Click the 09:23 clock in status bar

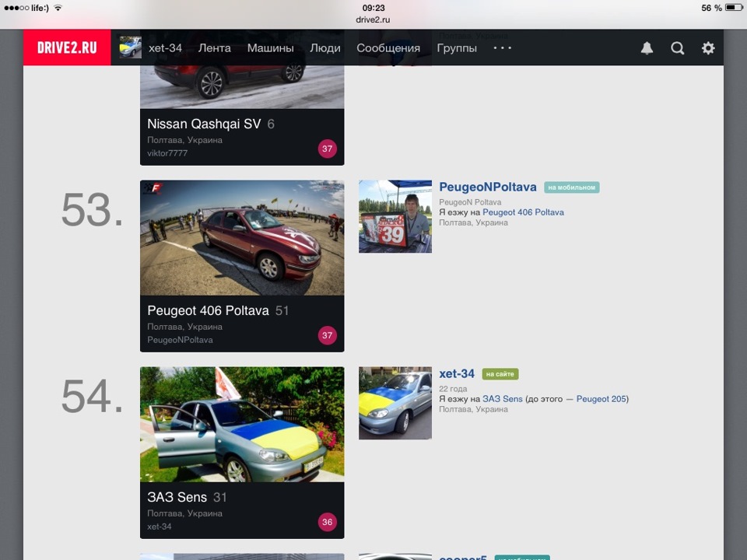click(373, 8)
